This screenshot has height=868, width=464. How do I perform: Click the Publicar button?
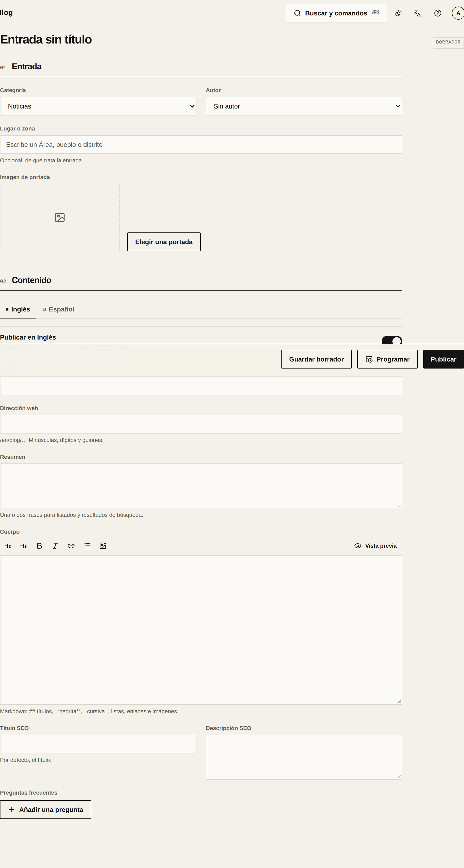click(x=443, y=359)
